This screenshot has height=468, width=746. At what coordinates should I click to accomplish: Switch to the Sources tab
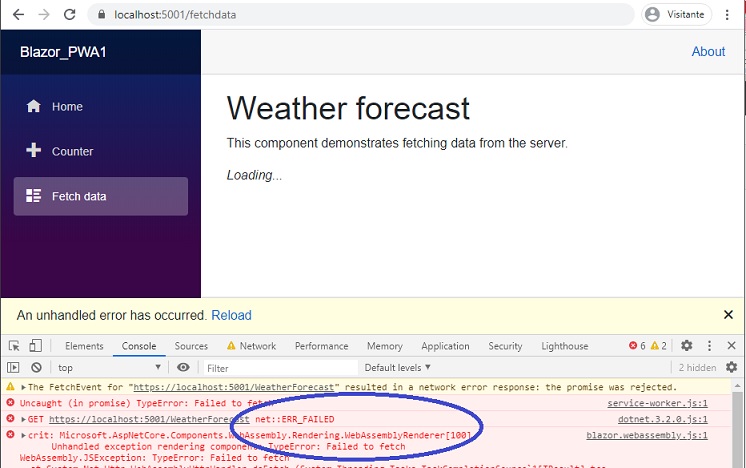coord(191,346)
